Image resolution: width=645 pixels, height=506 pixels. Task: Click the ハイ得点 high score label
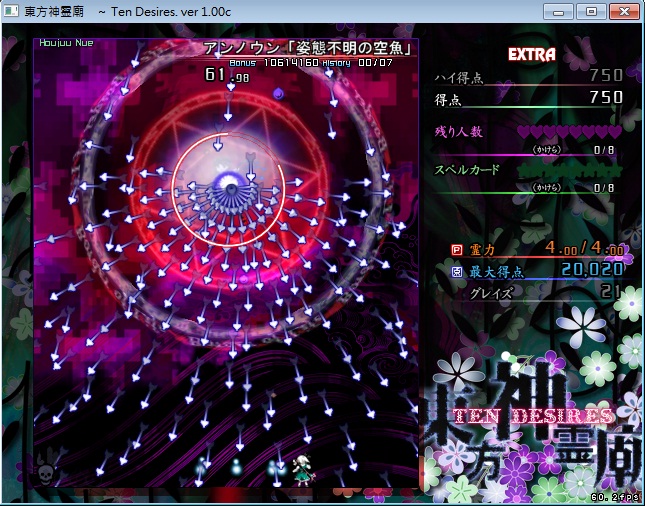tap(459, 77)
